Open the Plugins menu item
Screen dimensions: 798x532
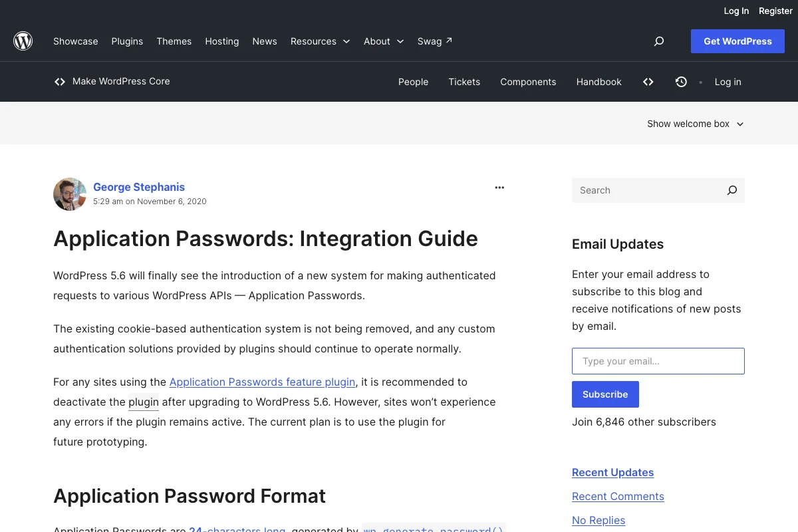tap(127, 41)
